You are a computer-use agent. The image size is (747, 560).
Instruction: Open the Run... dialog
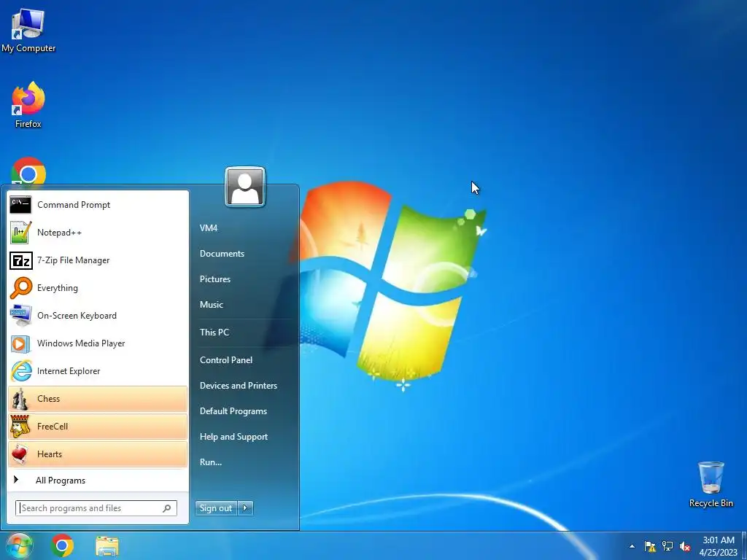coord(211,462)
